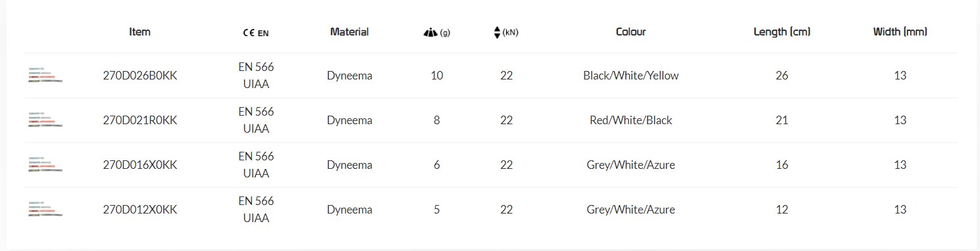Click the Colour column header
This screenshot has height=251, width=980.
click(631, 32)
